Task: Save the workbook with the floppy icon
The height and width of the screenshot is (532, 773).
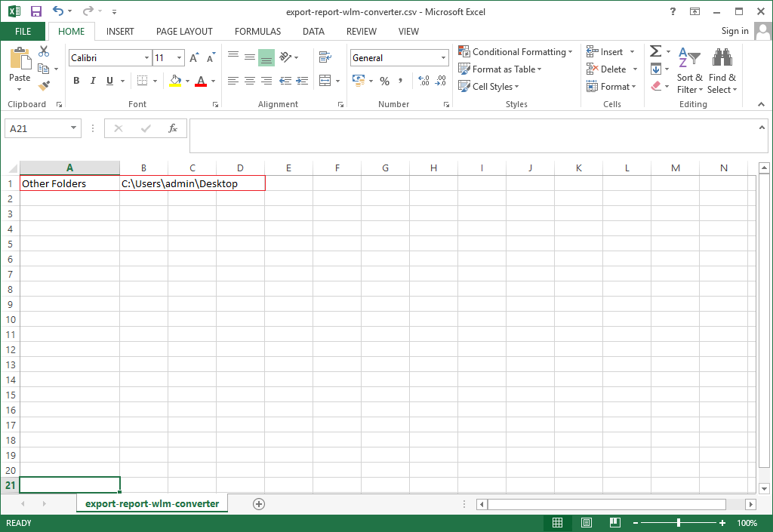Action: (x=36, y=11)
